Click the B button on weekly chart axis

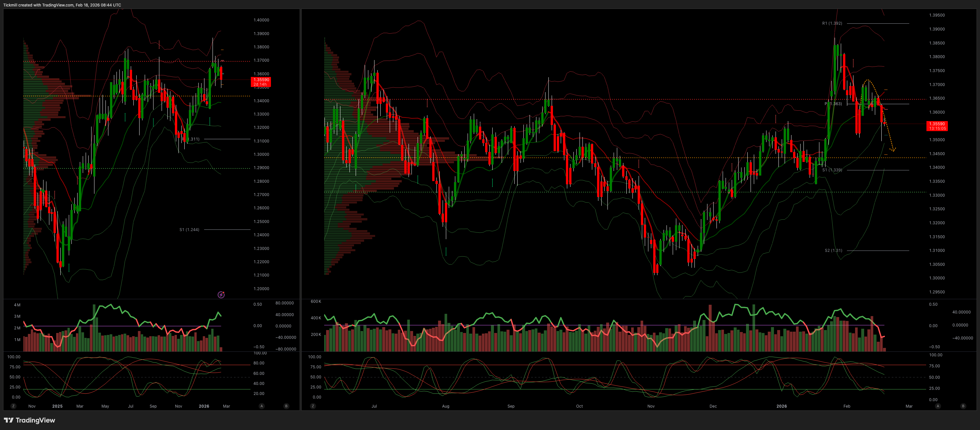point(286,406)
